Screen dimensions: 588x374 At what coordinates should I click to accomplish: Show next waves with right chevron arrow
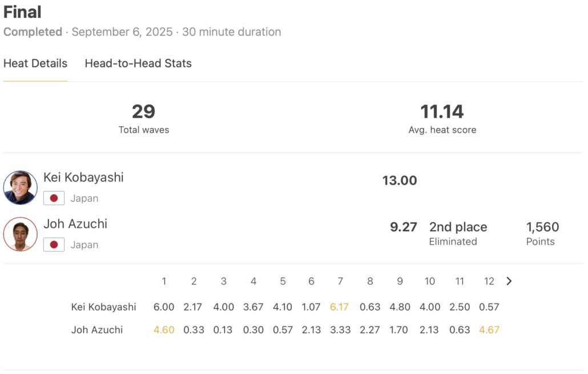click(509, 281)
